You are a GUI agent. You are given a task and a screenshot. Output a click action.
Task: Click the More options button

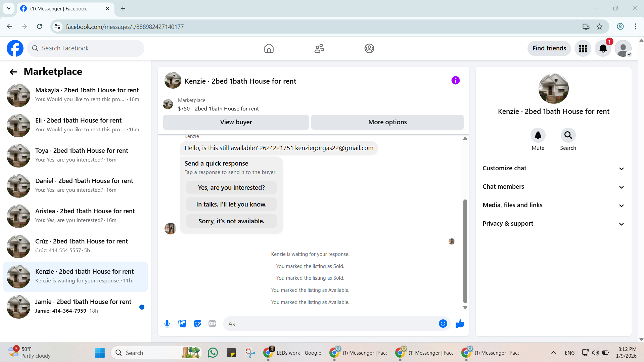[x=387, y=122]
